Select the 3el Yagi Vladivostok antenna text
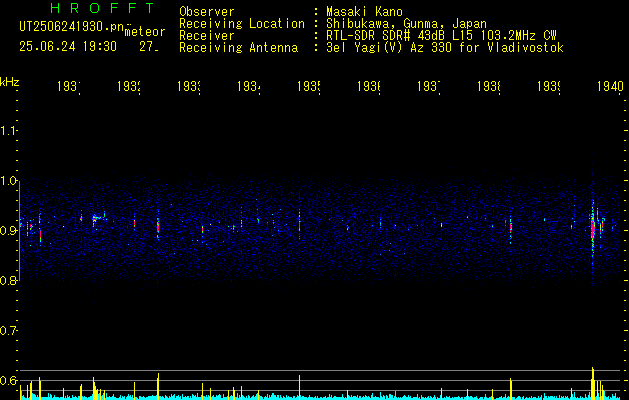 [x=445, y=48]
